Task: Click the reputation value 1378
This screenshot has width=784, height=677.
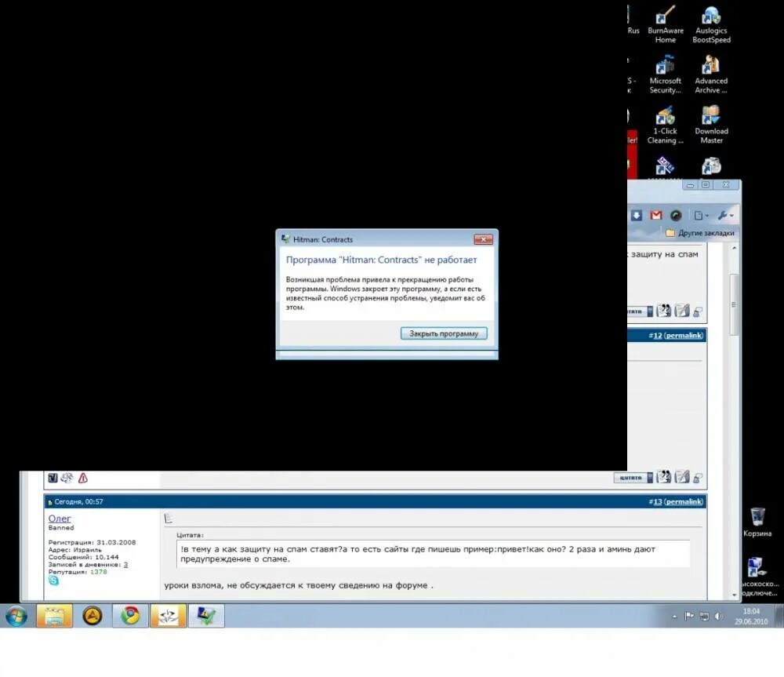Action: tap(99, 572)
